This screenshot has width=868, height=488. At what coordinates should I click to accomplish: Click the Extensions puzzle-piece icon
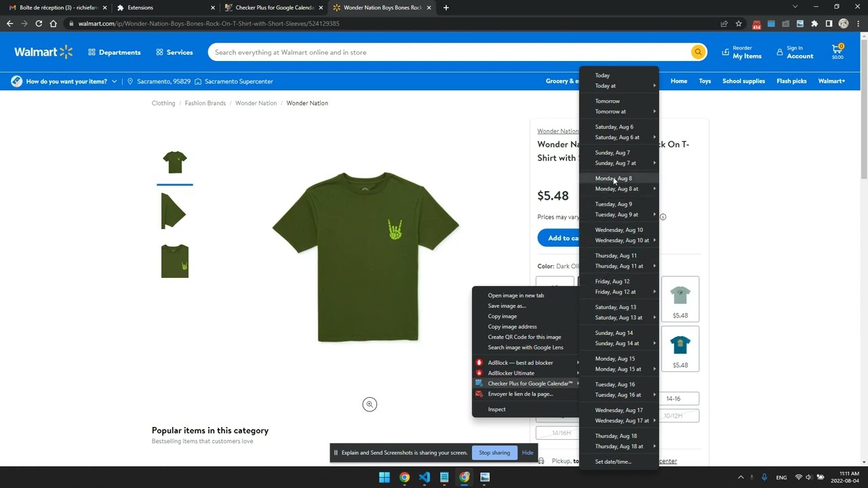pos(814,23)
